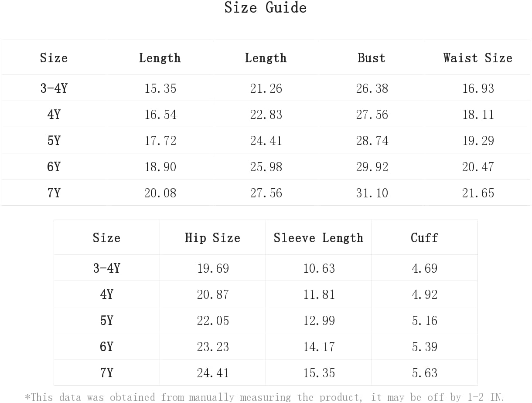Click hip size value 22.05

[x=213, y=321]
